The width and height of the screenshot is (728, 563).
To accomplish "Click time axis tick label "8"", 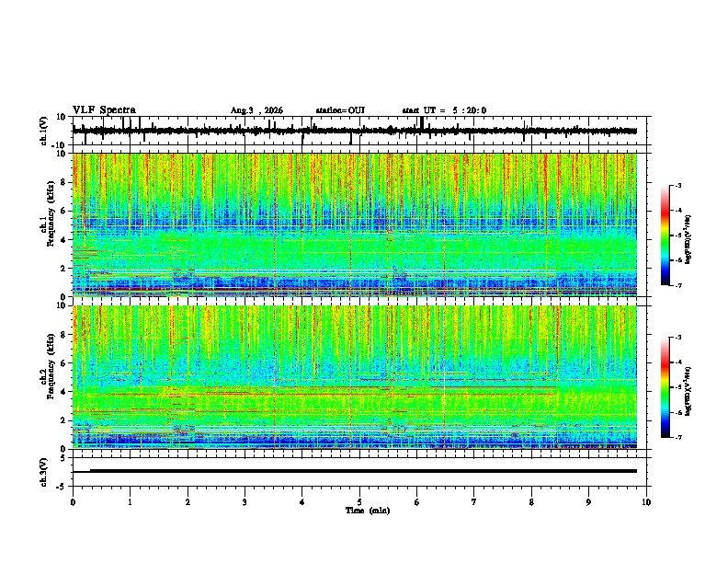I will pyautogui.click(x=531, y=502).
